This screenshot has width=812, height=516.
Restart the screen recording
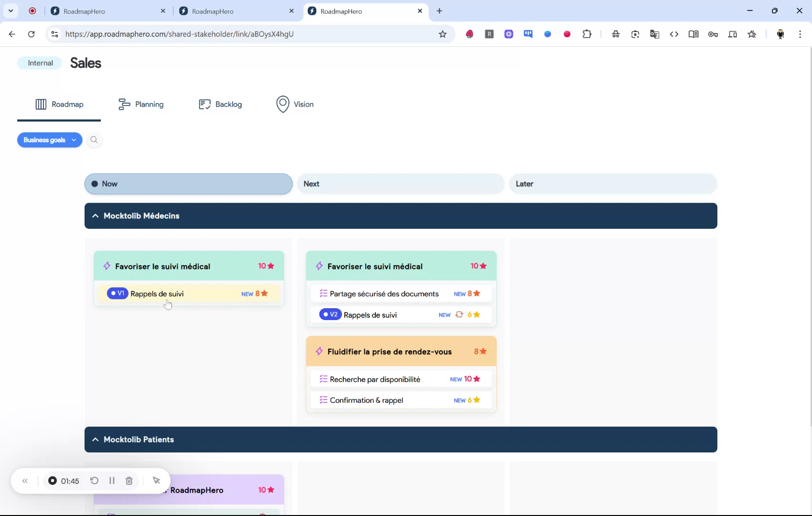[x=95, y=481]
